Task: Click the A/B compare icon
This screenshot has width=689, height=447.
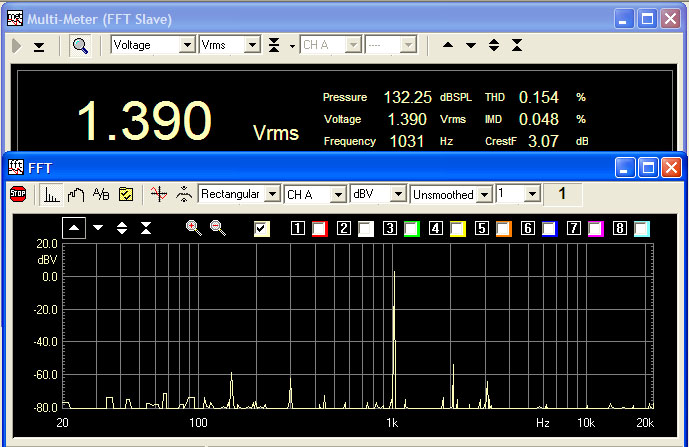Action: (x=101, y=194)
